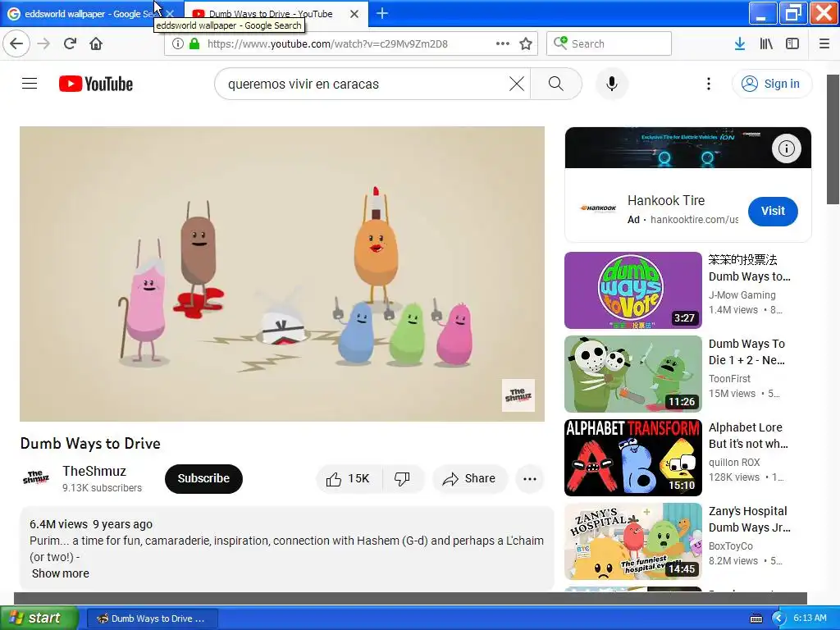840x630 pixels.
Task: Click the 6:13 AM taskbar clock
Action: pos(810,618)
